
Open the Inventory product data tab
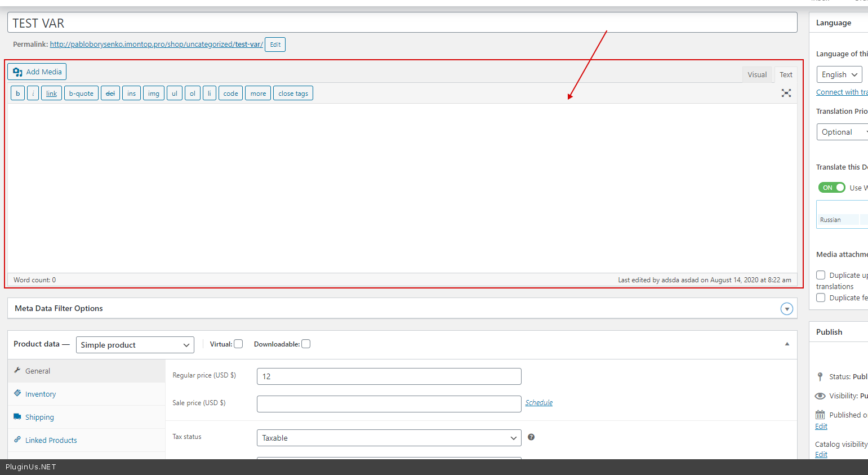coord(87,394)
